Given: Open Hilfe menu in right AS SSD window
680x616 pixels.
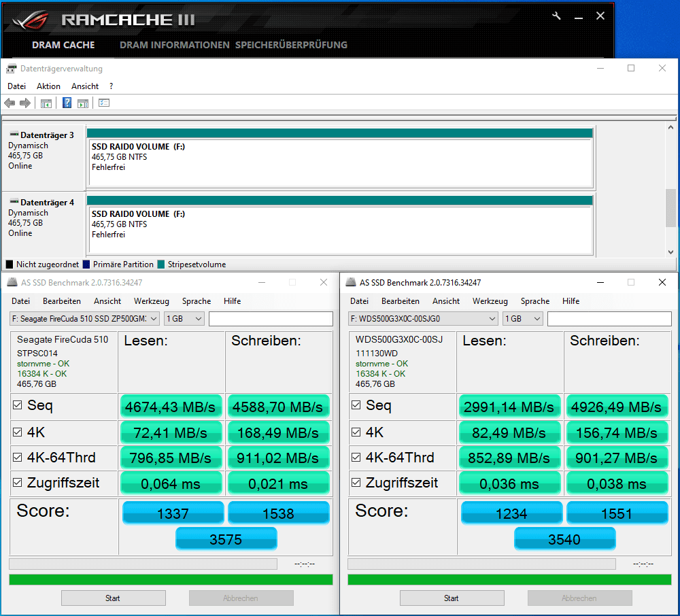Looking at the screenshot, I should click(x=571, y=301).
